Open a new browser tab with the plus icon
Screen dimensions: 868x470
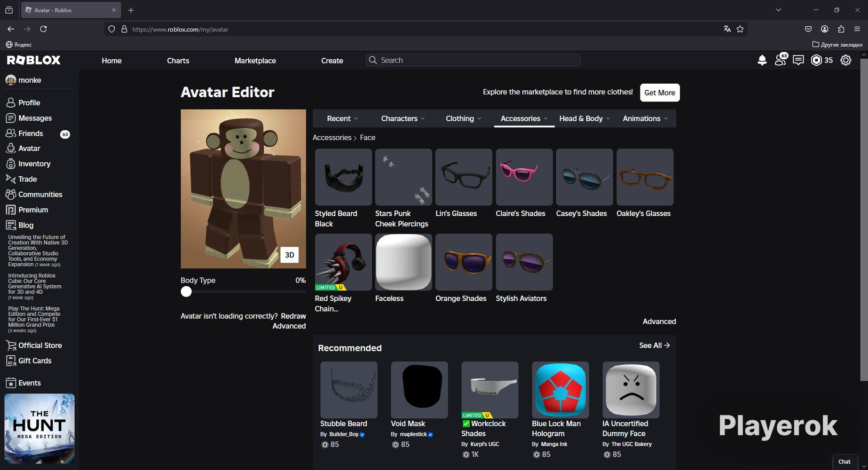pos(131,10)
